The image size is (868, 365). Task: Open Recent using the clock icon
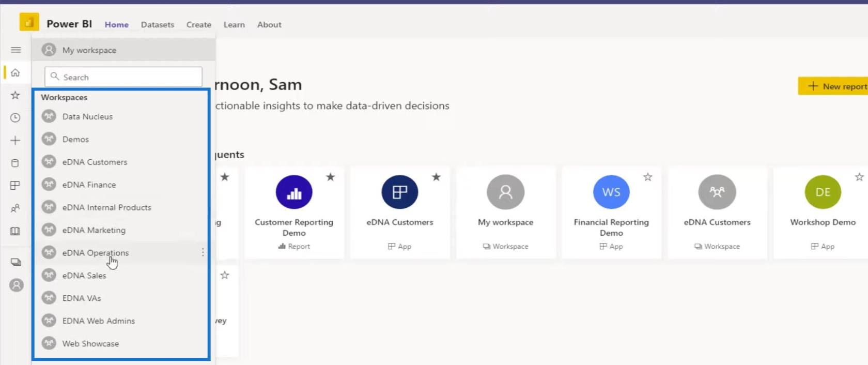[x=16, y=118]
